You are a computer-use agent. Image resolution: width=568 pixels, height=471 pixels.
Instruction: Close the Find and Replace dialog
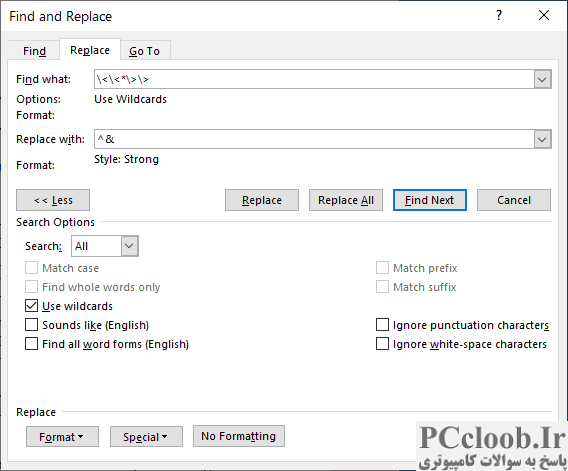(x=544, y=16)
